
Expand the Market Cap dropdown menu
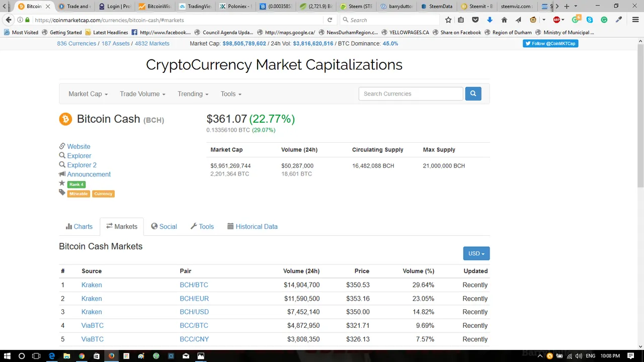88,94
